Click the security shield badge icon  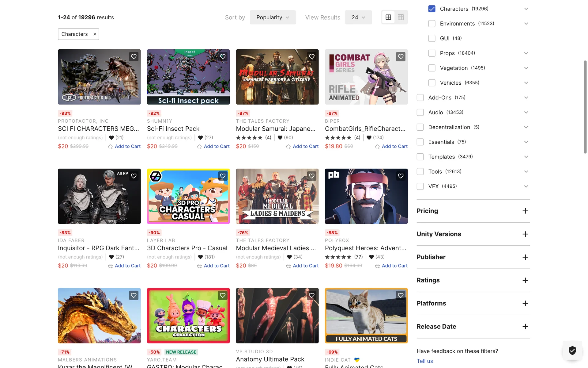pyautogui.click(x=572, y=350)
